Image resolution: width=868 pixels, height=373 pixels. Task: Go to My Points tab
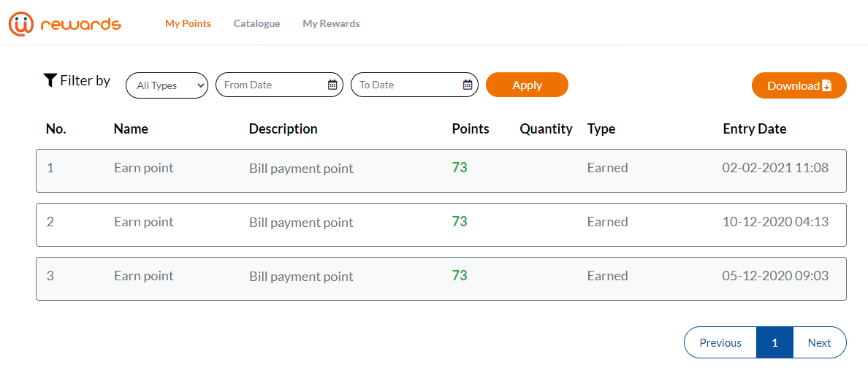[188, 24]
